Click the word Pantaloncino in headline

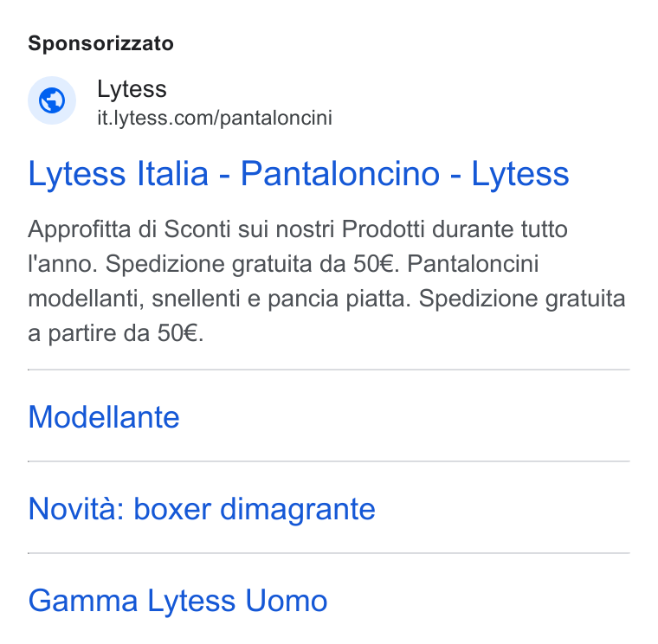[340, 173]
